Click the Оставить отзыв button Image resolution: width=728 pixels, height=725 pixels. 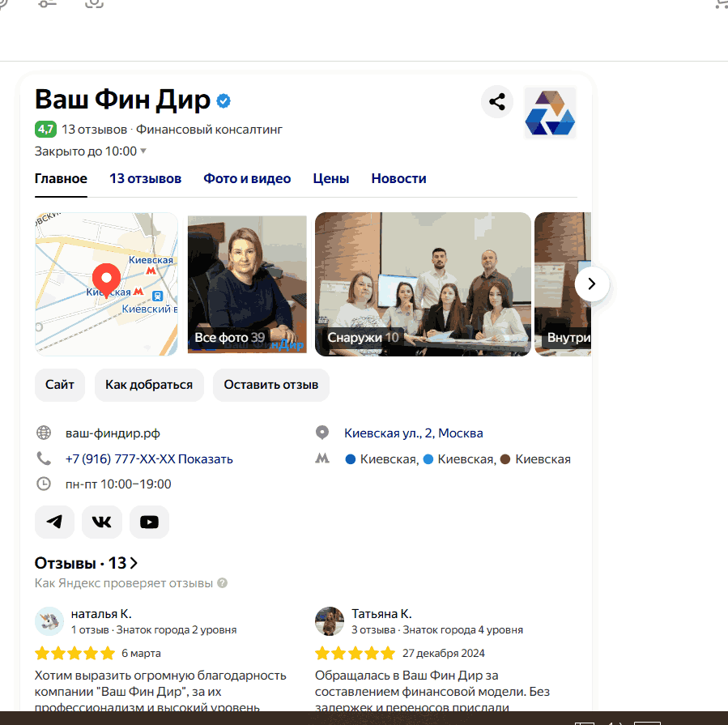coord(271,385)
